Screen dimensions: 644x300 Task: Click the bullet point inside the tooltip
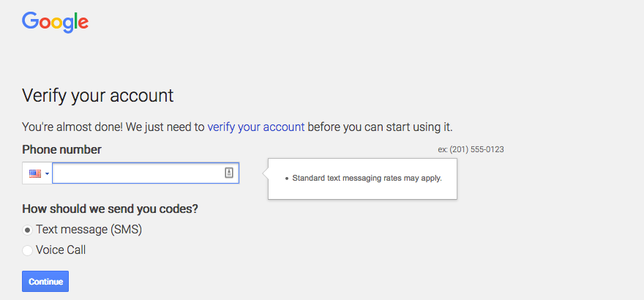pyautogui.click(x=286, y=179)
